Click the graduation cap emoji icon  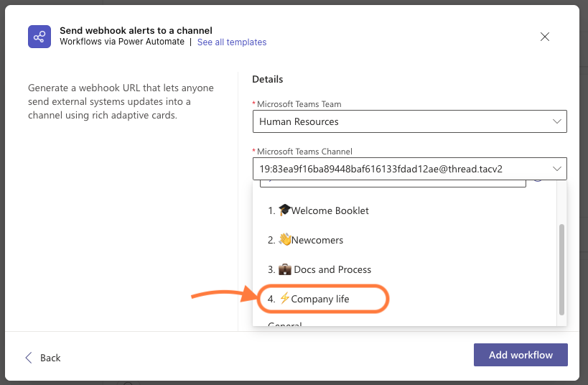(x=284, y=210)
